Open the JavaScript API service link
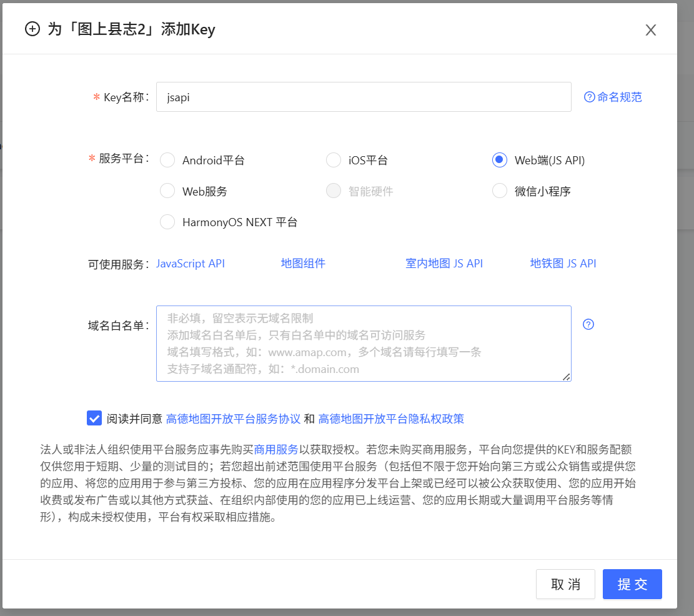This screenshot has height=616, width=694. click(x=191, y=263)
